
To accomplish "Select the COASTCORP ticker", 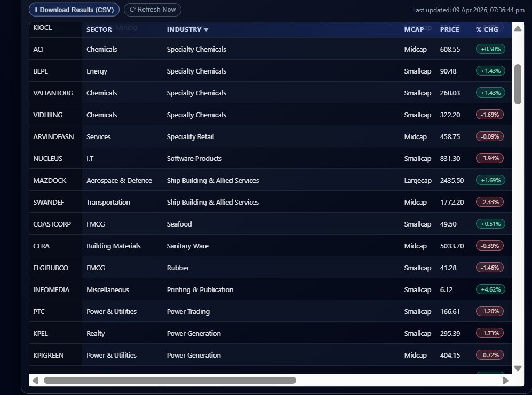I will [x=52, y=224].
